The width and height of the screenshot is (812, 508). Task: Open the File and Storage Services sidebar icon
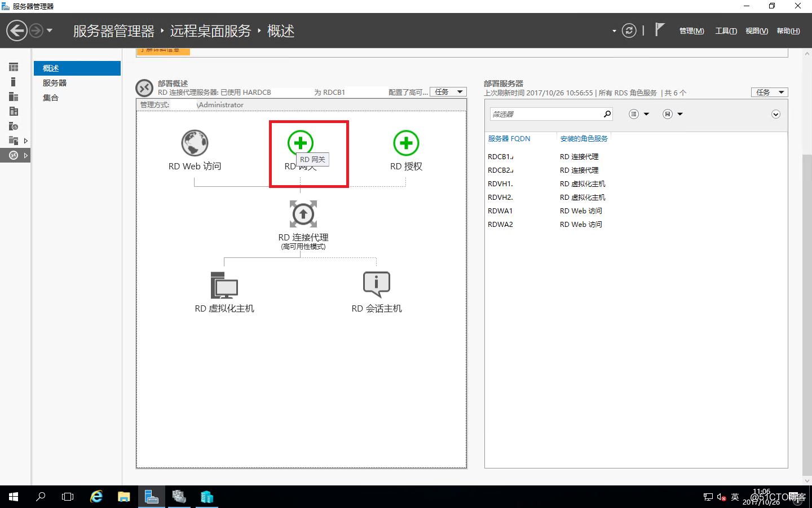14,141
